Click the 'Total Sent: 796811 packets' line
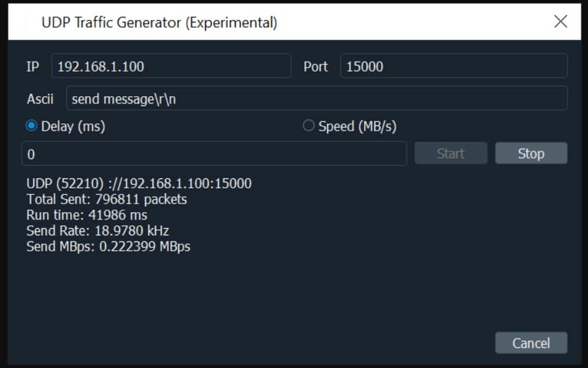588x368 pixels. click(x=107, y=200)
